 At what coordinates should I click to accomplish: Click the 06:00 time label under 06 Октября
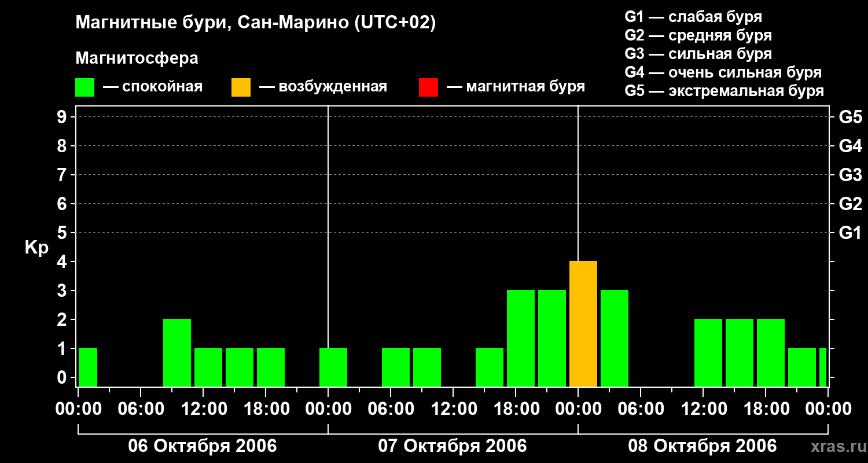tap(141, 409)
